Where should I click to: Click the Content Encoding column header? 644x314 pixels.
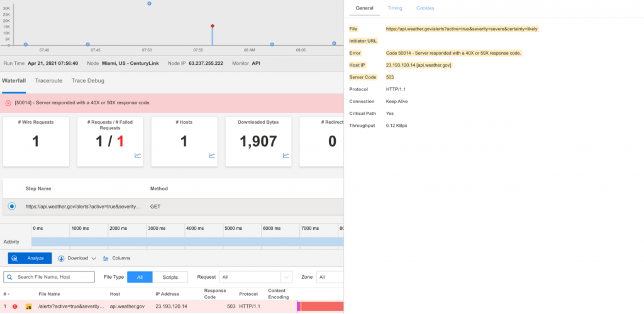click(x=279, y=294)
